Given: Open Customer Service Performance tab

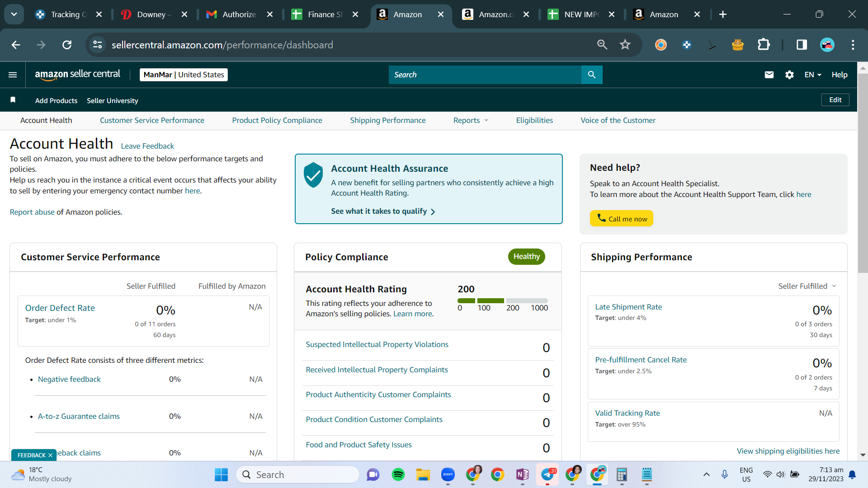Looking at the screenshot, I should pyautogui.click(x=152, y=120).
